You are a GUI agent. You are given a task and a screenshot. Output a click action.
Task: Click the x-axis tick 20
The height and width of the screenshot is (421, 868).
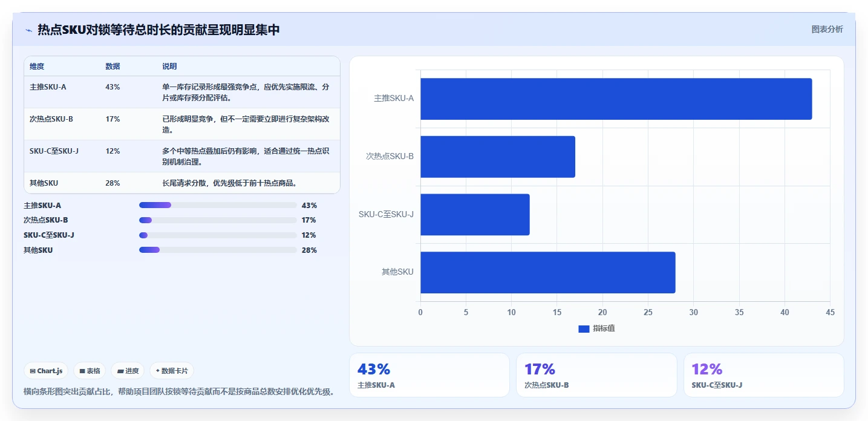coord(602,312)
